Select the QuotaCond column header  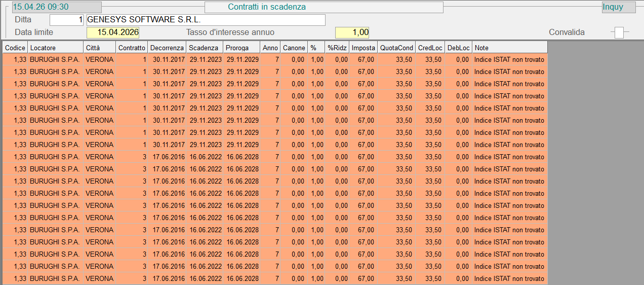coord(397,48)
